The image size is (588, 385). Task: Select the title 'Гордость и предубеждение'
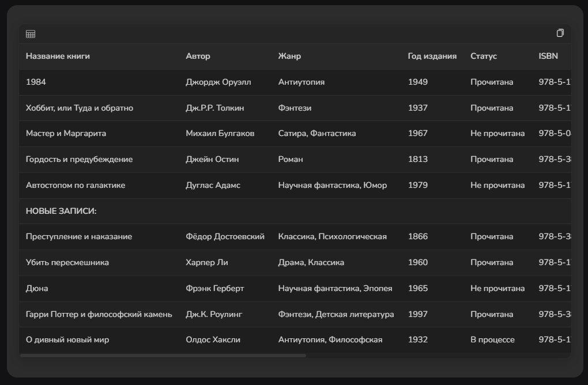pyautogui.click(x=79, y=159)
